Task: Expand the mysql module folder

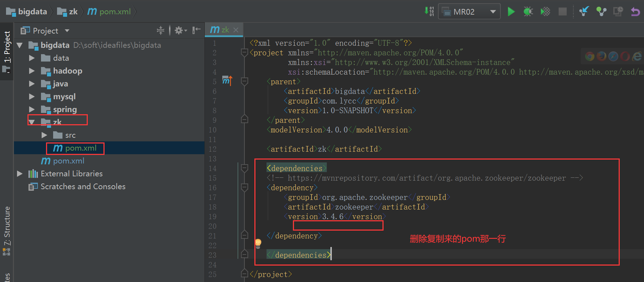Action: (x=32, y=96)
